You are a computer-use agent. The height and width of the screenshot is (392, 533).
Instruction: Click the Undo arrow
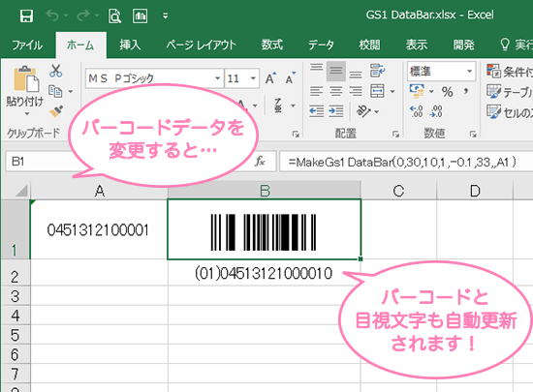(52, 15)
